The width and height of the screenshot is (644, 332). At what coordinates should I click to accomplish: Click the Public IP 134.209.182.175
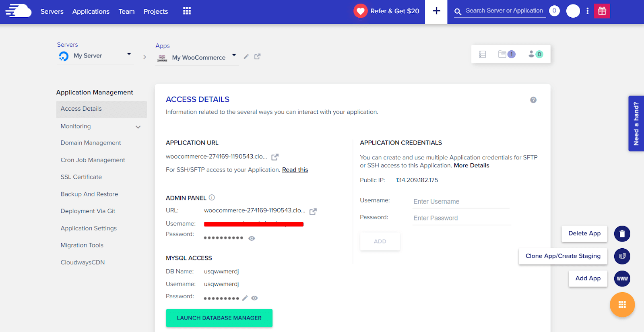417,180
